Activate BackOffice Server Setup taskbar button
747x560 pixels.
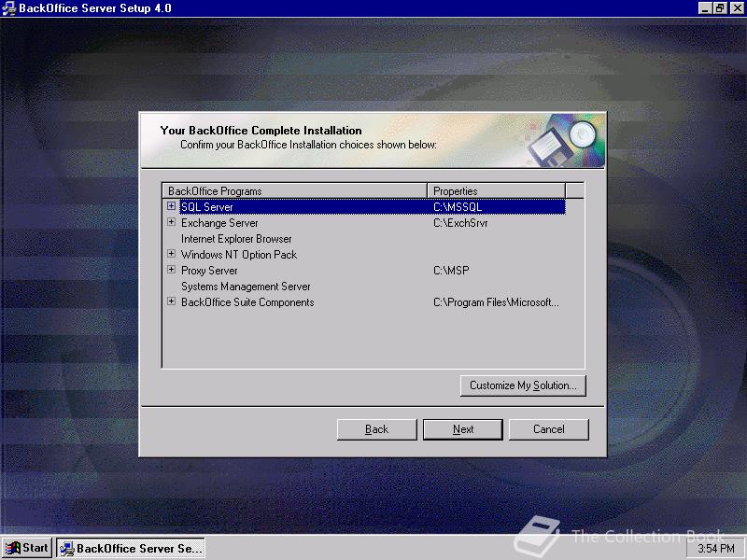(131, 548)
